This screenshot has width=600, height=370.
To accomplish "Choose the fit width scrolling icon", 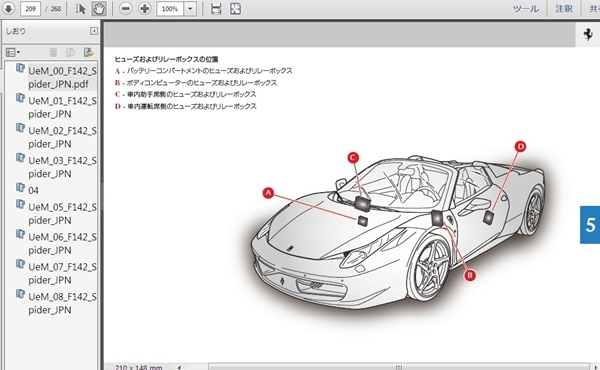I will coord(216,8).
